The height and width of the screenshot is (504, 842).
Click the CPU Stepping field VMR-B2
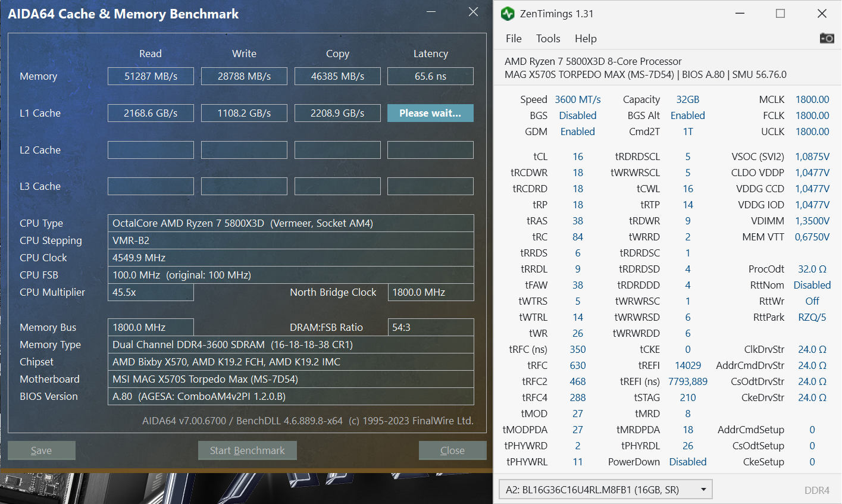[291, 240]
